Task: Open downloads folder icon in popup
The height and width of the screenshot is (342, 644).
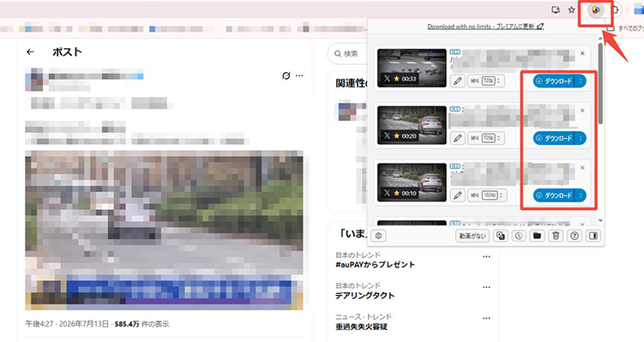Action: tap(537, 236)
